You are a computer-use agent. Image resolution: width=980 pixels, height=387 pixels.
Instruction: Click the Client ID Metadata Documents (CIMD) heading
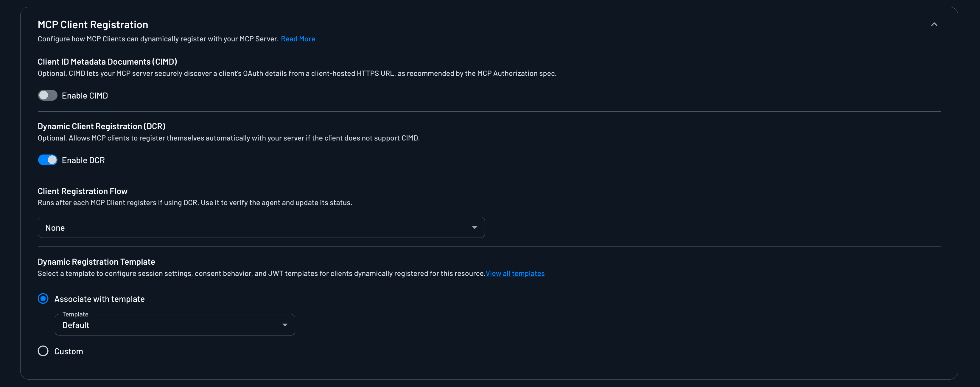coord(107,62)
